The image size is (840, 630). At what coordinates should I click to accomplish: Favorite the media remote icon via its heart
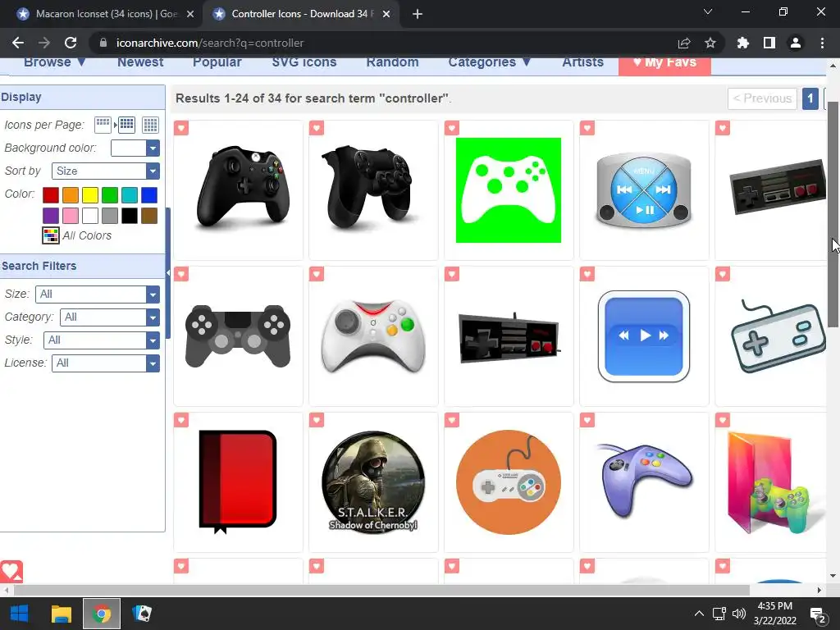pyautogui.click(x=587, y=128)
